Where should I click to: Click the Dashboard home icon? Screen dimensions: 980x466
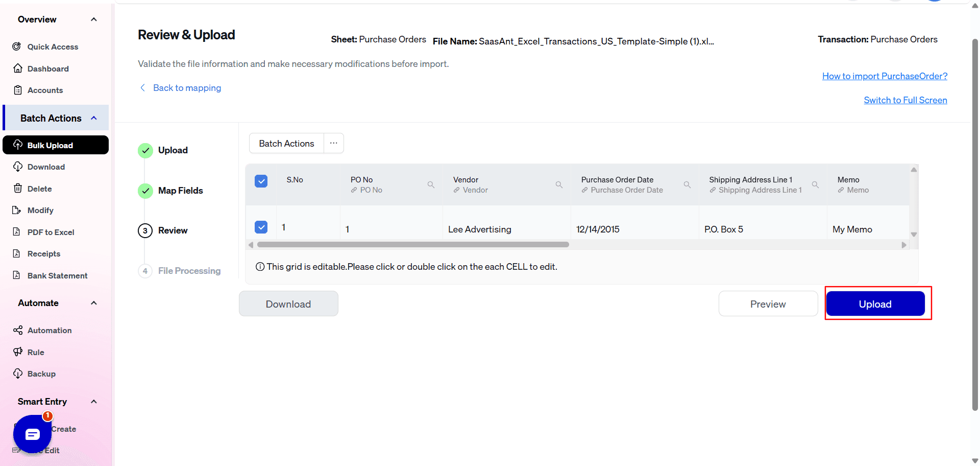(18, 68)
